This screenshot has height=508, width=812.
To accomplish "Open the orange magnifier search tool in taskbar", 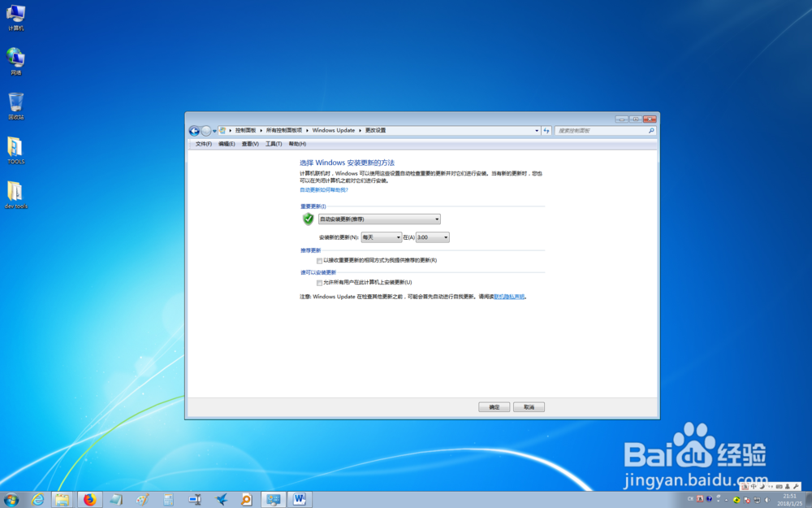I will [247, 500].
